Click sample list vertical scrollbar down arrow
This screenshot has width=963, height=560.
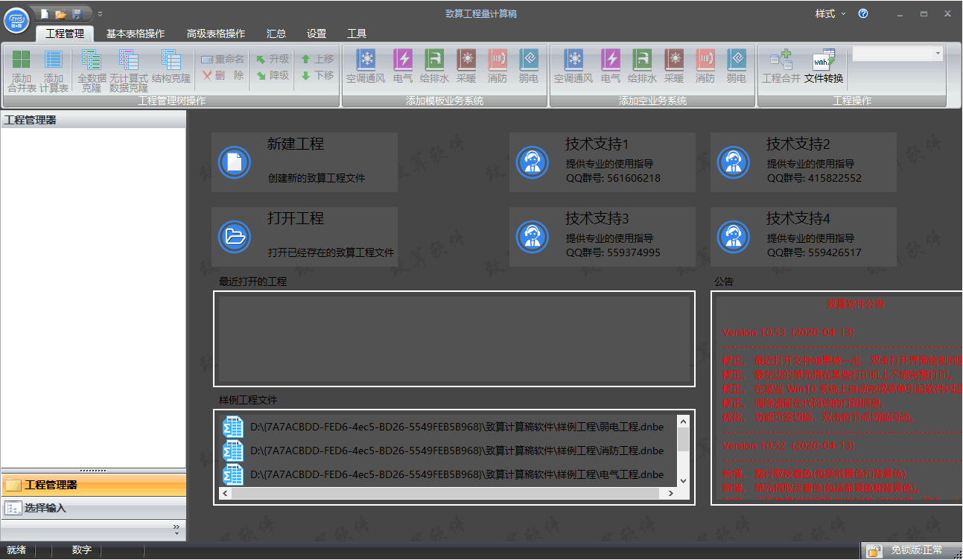tap(682, 480)
